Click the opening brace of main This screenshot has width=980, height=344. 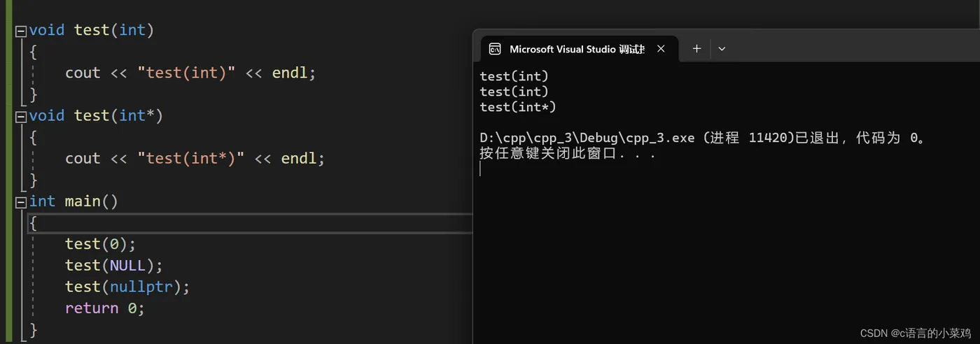coord(33,223)
